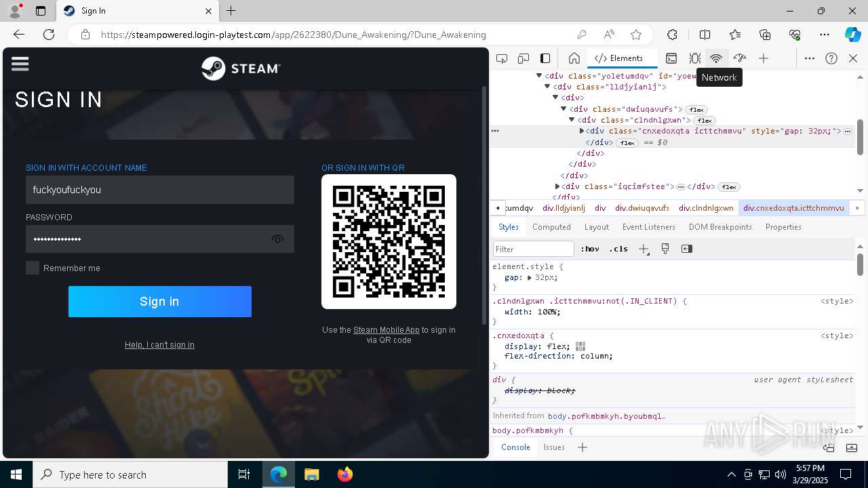The width and height of the screenshot is (868, 488).
Task: Collapse the div class clndnlgxwn node
Action: click(572, 120)
